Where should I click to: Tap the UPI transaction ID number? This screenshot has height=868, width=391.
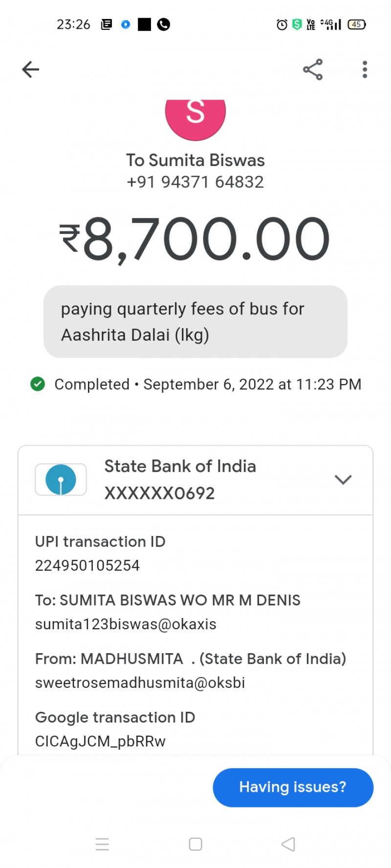(x=87, y=565)
